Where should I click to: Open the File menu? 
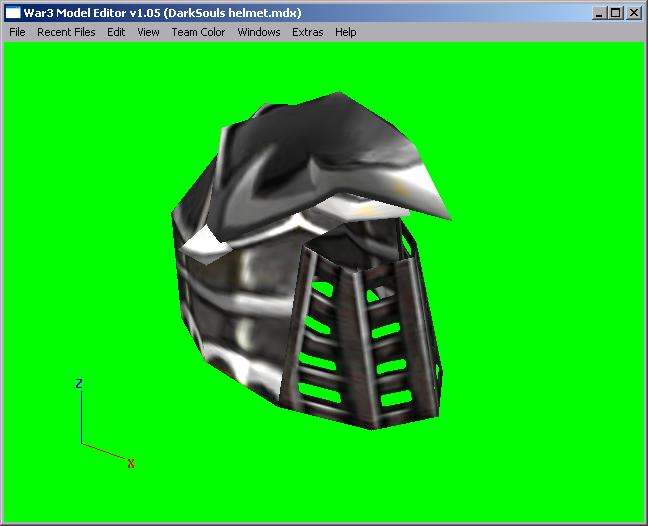(x=17, y=32)
